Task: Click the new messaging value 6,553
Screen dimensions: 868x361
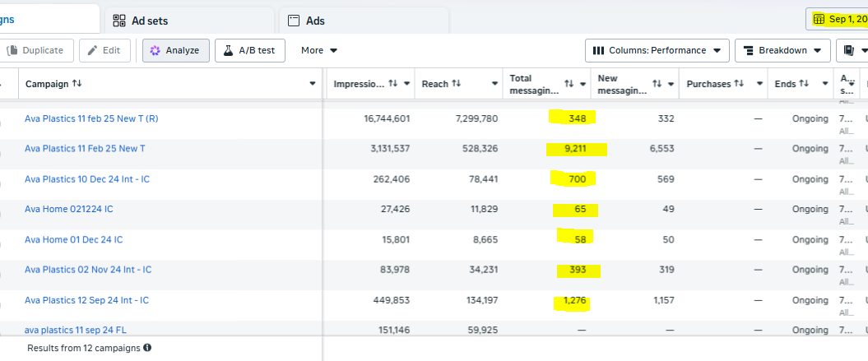Action: tap(661, 148)
